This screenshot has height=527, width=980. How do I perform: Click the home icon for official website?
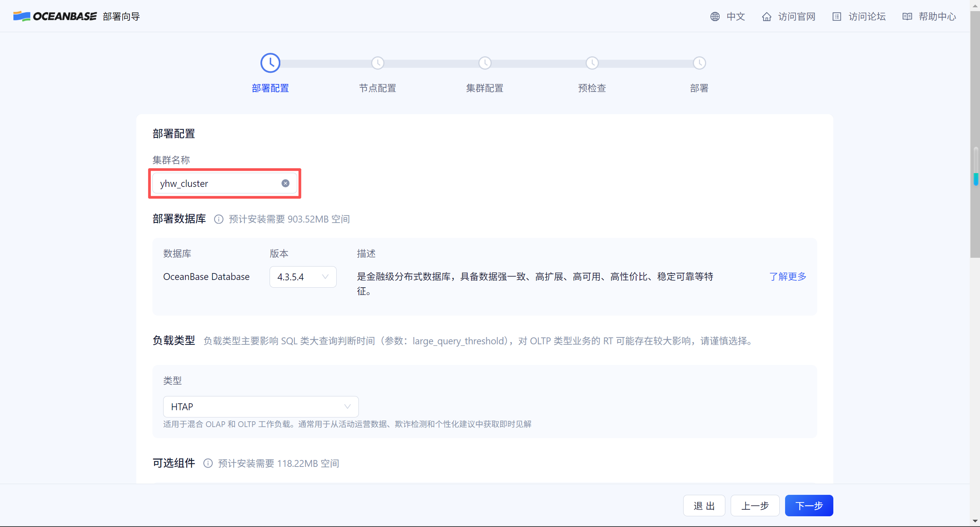coord(766,16)
